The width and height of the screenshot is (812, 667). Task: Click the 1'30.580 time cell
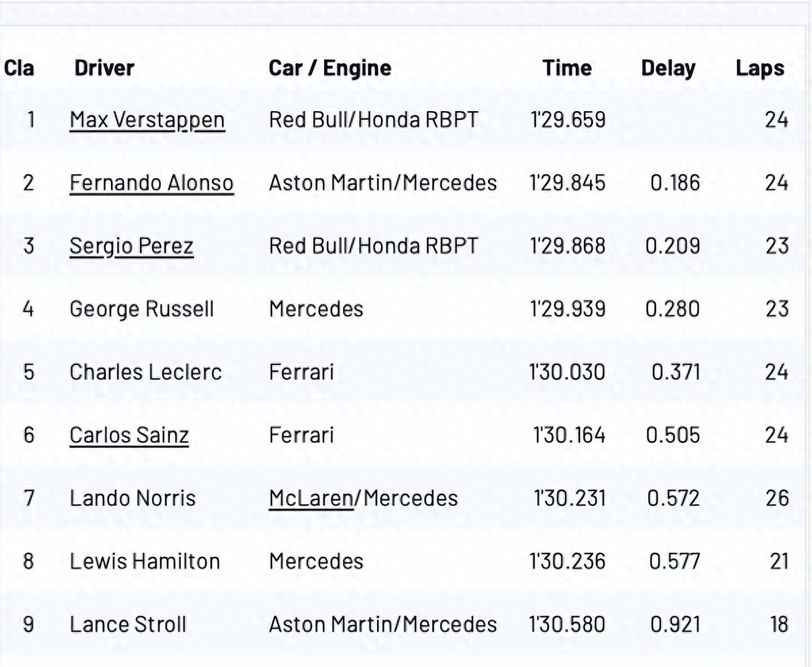click(566, 624)
